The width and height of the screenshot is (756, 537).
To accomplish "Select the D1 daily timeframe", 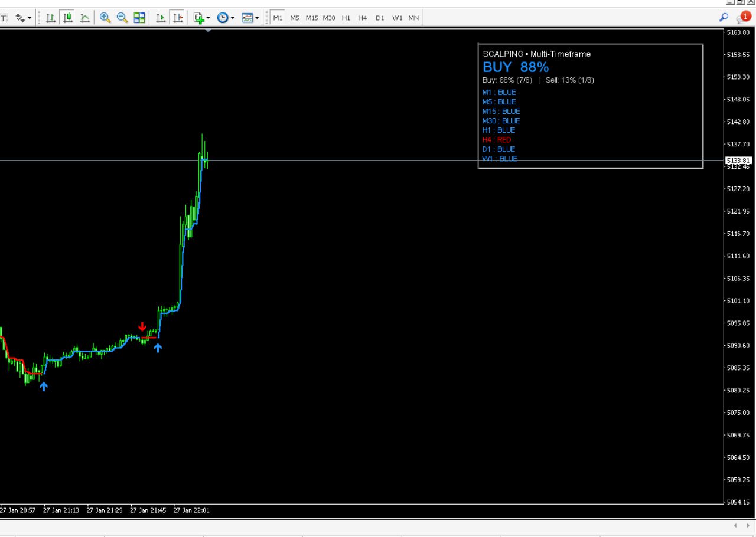I will coord(380,18).
